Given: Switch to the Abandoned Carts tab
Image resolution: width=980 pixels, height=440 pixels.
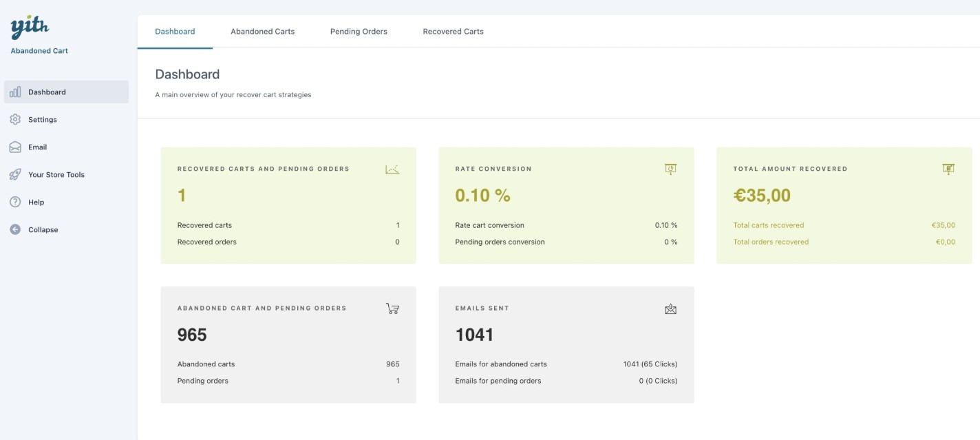Looking at the screenshot, I should pos(262,31).
